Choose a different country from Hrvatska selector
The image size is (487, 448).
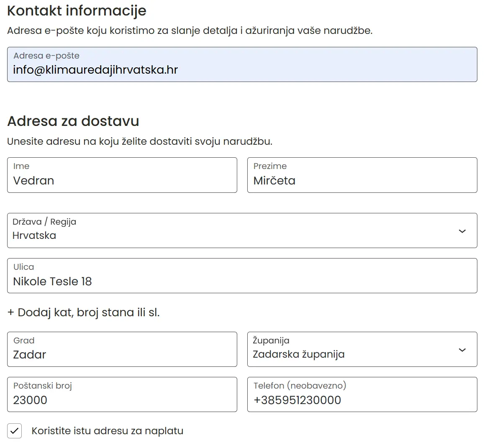pyautogui.click(x=242, y=230)
